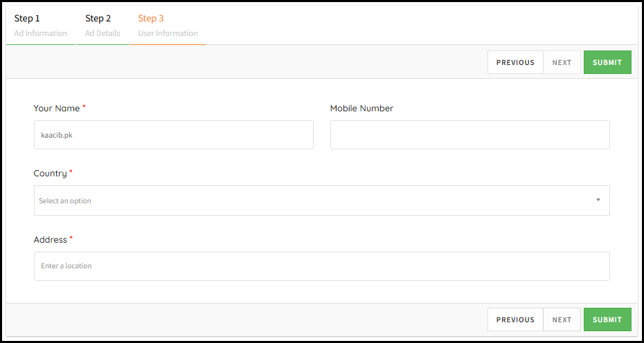Click the Address location input field
Screen dimensions: 644x343
tap(321, 266)
